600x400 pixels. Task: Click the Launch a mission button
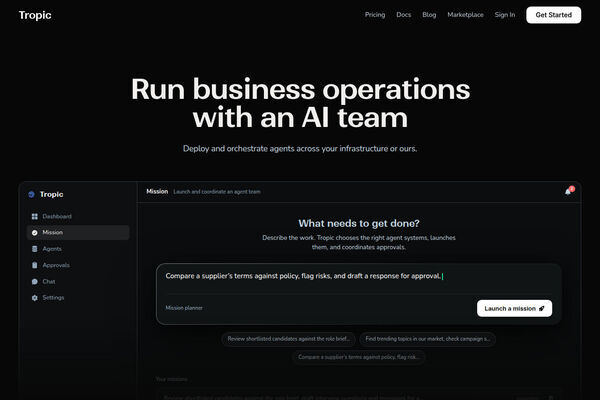pyautogui.click(x=514, y=309)
